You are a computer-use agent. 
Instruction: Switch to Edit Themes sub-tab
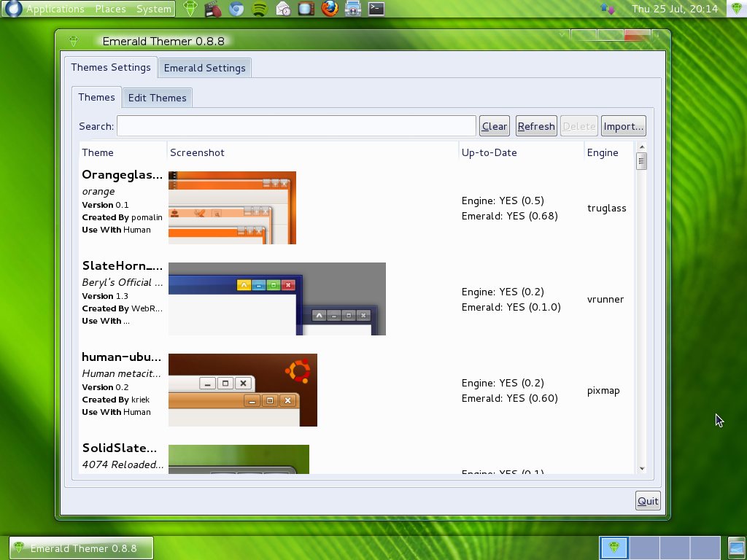pyautogui.click(x=158, y=98)
